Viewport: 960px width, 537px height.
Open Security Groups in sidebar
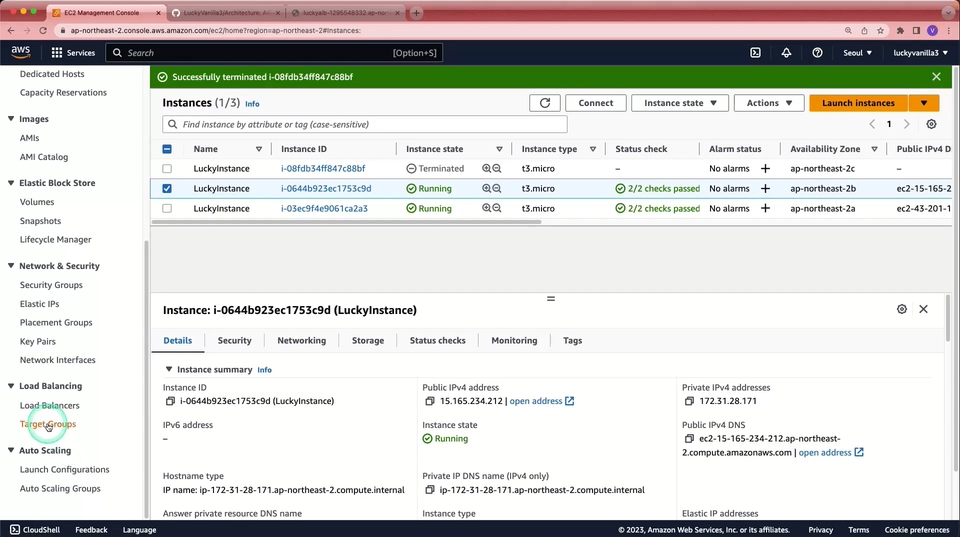[x=51, y=285]
